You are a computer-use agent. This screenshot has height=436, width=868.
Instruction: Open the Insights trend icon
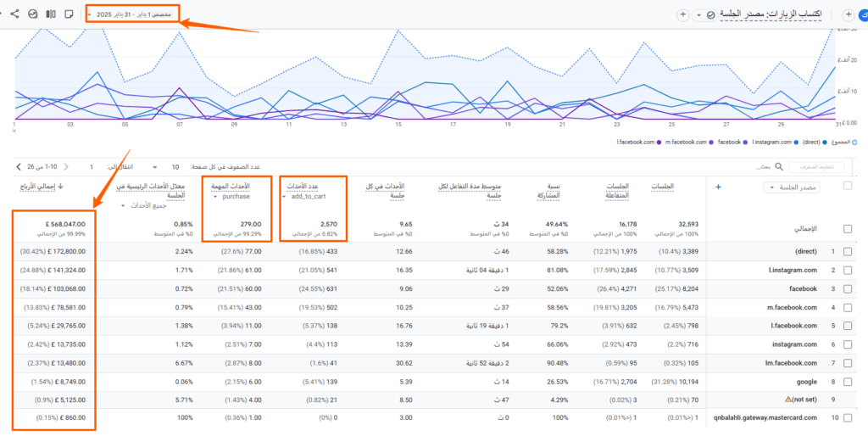click(33, 14)
